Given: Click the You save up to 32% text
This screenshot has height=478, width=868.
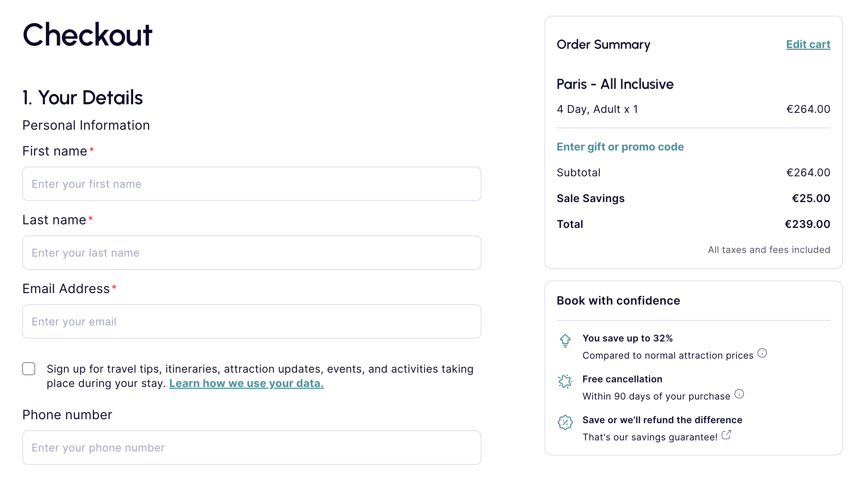Looking at the screenshot, I should point(627,338).
